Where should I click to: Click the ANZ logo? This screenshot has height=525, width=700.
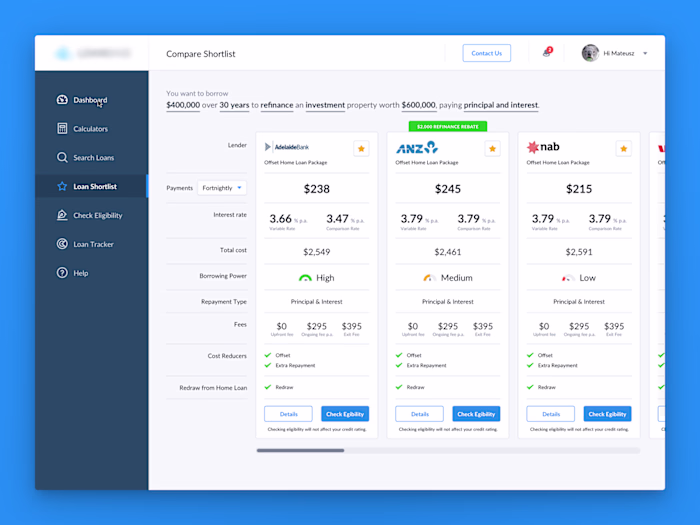tap(417, 147)
